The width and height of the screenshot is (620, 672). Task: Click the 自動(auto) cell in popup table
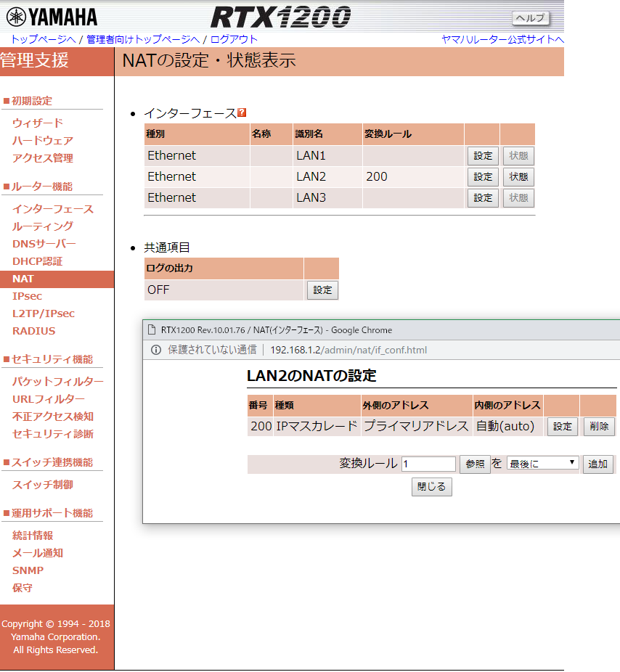508,426
